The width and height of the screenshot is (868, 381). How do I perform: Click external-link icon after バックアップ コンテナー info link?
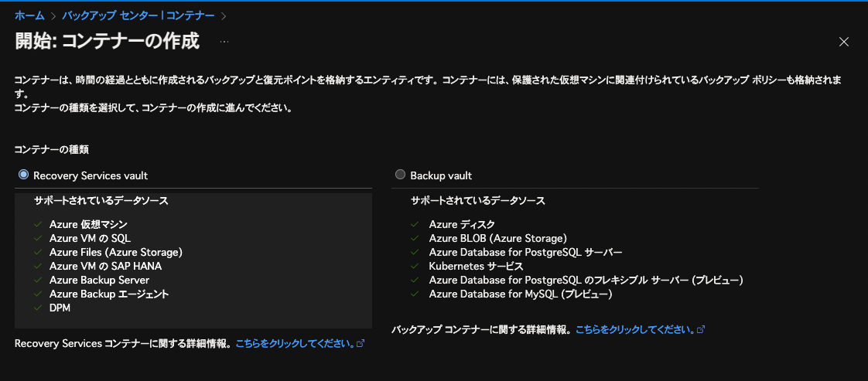(x=701, y=329)
